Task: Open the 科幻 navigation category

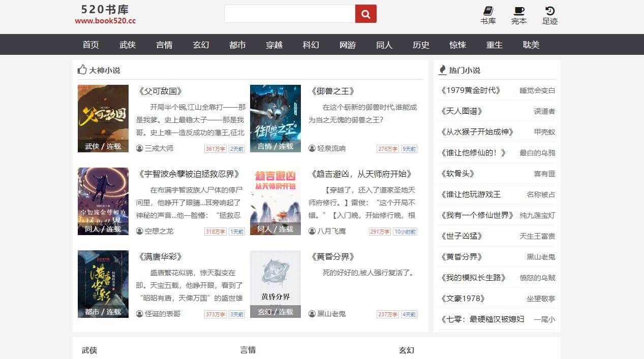Action: click(311, 45)
